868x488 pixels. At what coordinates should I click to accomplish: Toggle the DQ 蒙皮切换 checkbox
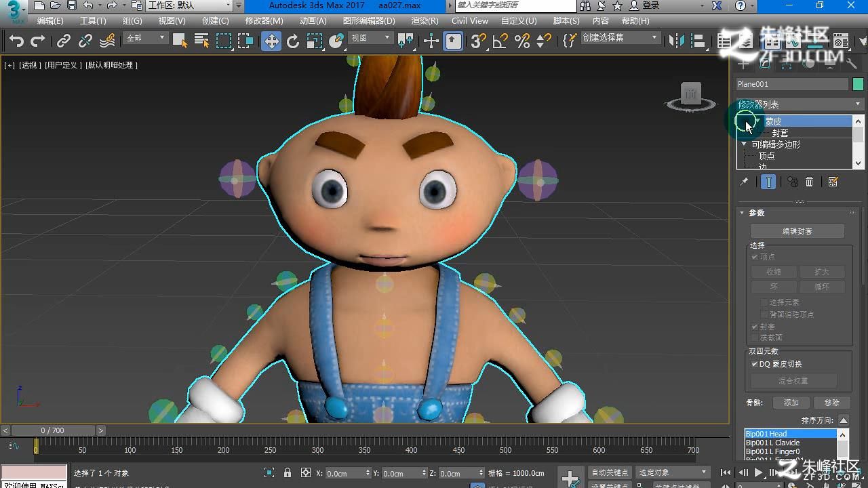point(755,364)
